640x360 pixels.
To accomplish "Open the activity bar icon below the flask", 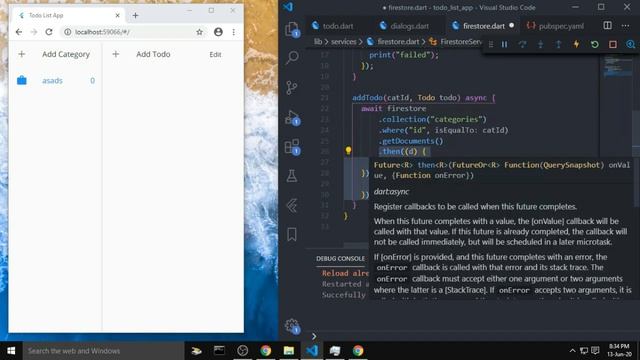I will (291, 205).
